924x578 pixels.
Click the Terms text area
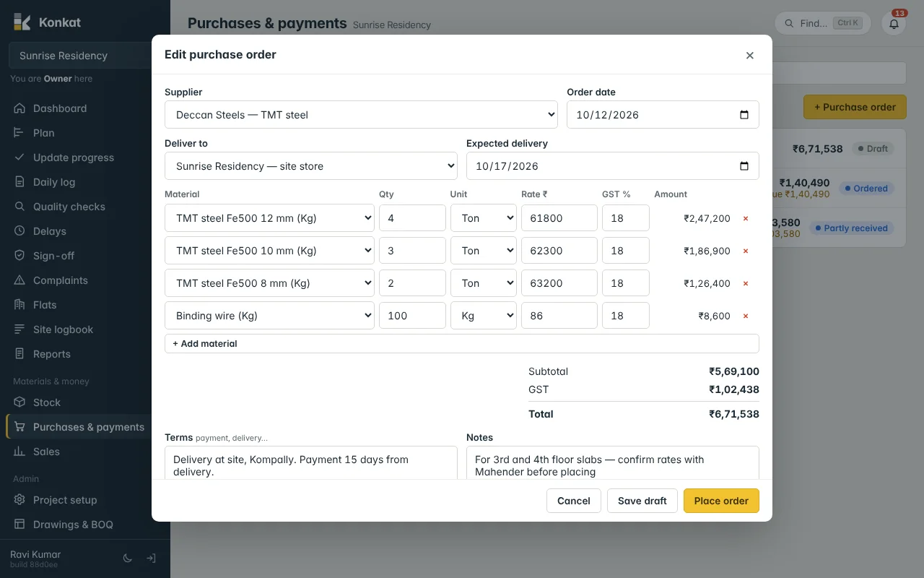(x=311, y=463)
